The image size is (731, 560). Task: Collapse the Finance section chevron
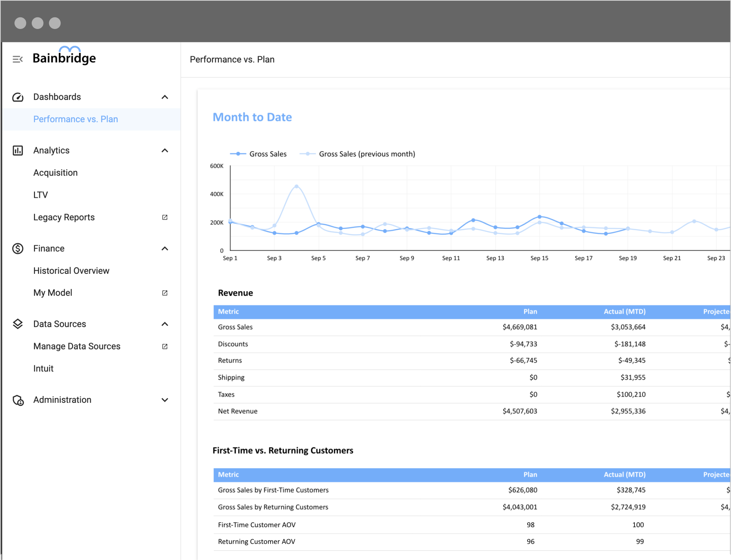[x=165, y=249]
